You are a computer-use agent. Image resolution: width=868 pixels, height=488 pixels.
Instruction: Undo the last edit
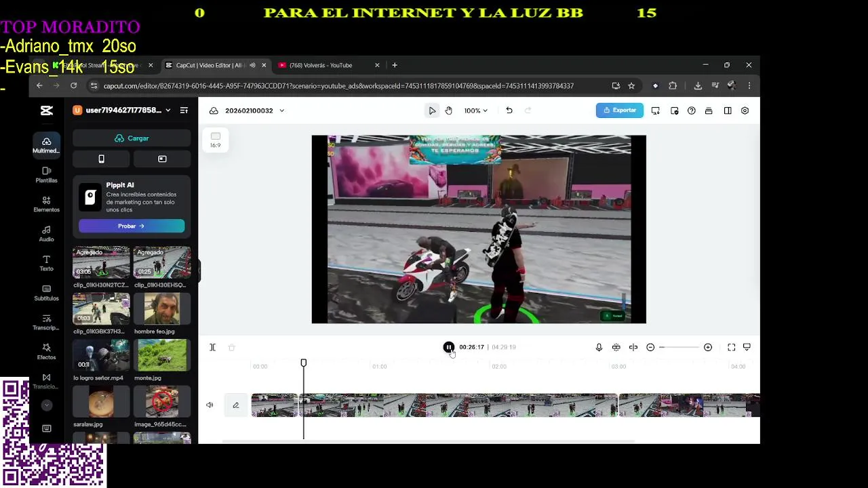click(509, 110)
